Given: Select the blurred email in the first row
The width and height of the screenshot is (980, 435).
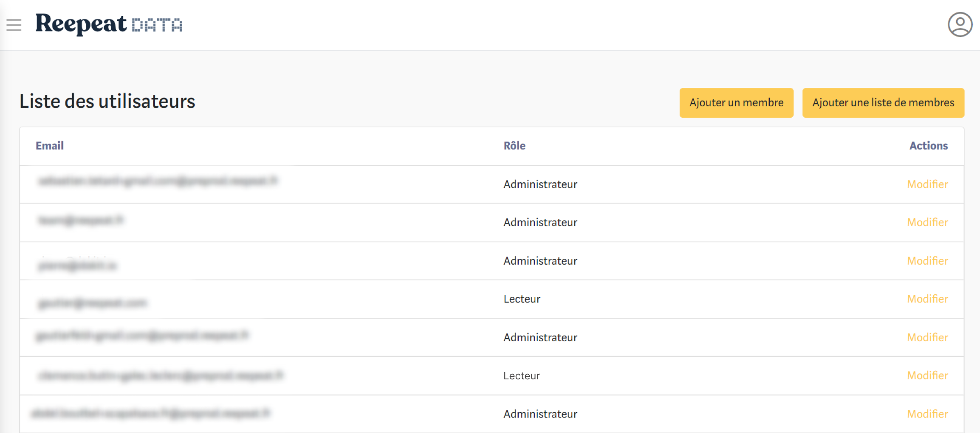Looking at the screenshot, I should 157,181.
